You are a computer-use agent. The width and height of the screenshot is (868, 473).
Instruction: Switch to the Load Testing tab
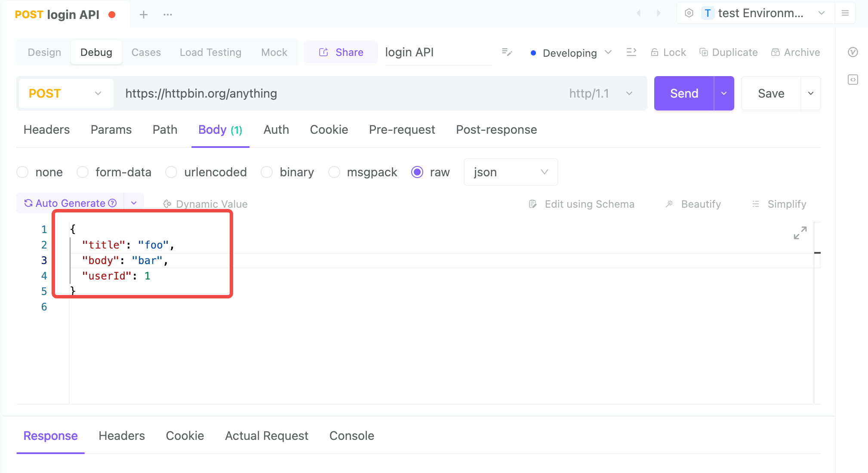click(210, 52)
